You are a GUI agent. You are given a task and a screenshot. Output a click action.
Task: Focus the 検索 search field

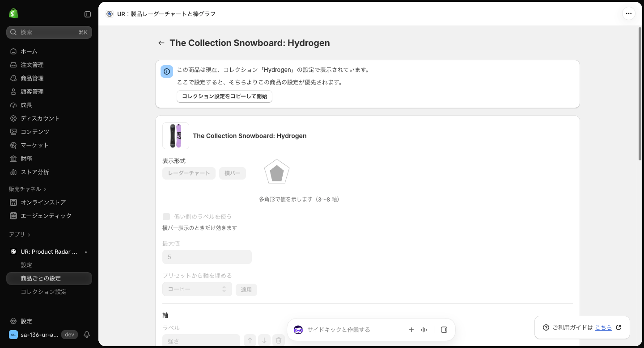(x=49, y=32)
